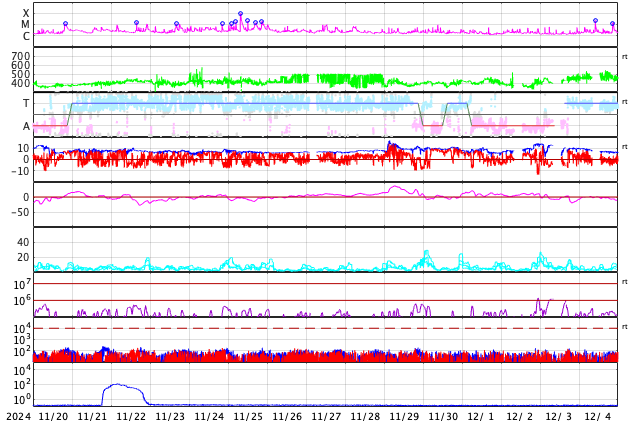Viewport: 634px width, 424px height.
Task: Select the 600 axis label
Action: click(21, 65)
